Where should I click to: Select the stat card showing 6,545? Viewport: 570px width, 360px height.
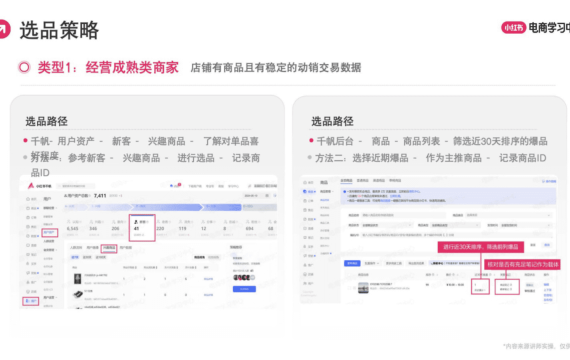pos(75,228)
